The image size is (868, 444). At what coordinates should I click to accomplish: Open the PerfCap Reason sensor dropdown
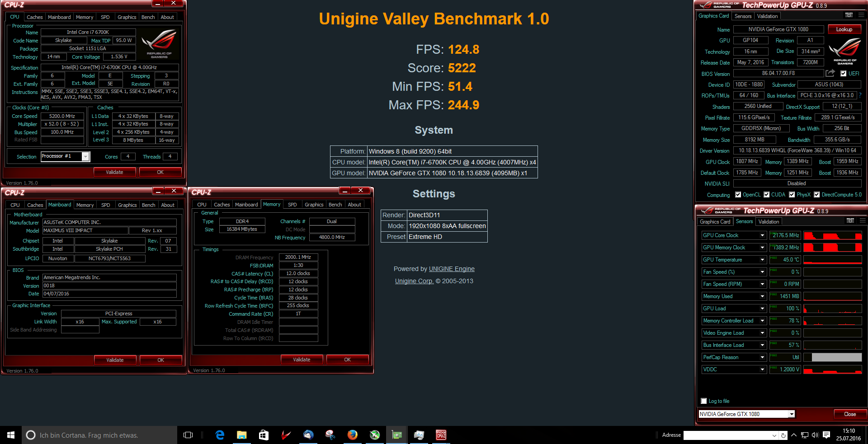pyautogui.click(x=762, y=357)
